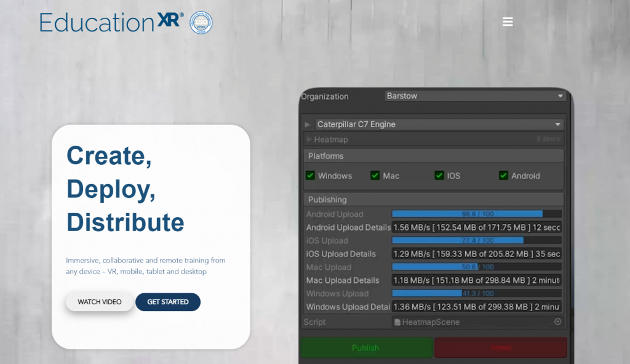Click the Android Upload Details field
The image size is (630, 364).
(x=477, y=228)
